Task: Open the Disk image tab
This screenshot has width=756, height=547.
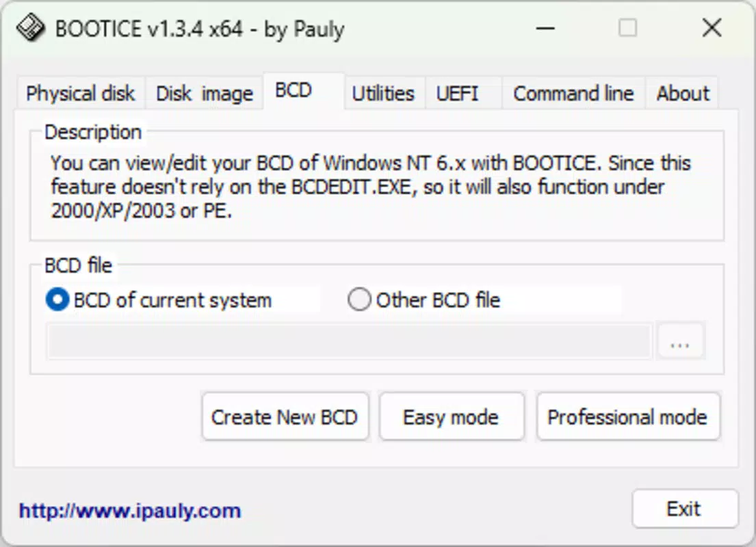Action: tap(205, 93)
